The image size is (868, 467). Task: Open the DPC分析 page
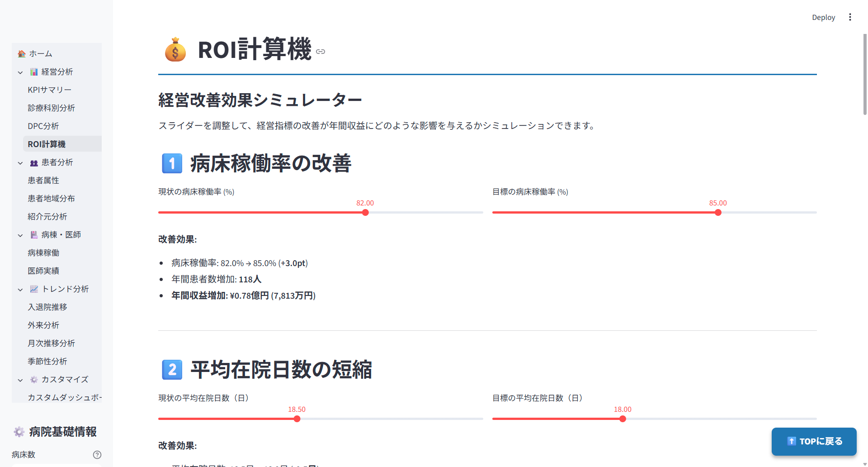pos(43,126)
